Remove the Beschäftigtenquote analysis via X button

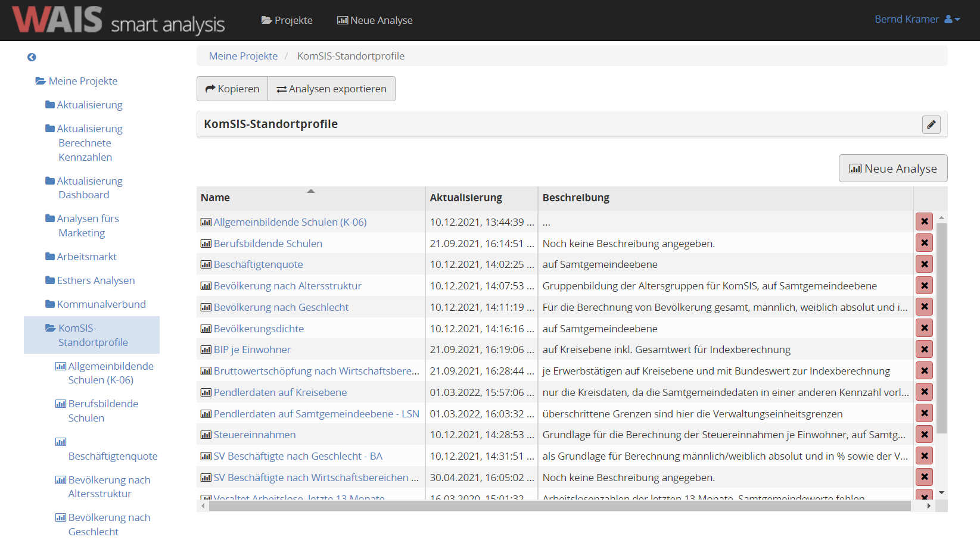(924, 264)
